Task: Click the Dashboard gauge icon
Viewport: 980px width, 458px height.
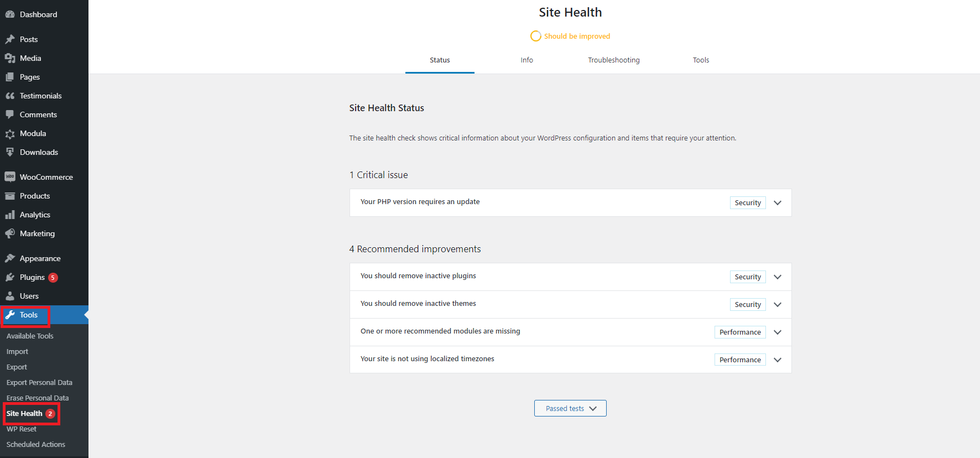Action: pos(10,14)
